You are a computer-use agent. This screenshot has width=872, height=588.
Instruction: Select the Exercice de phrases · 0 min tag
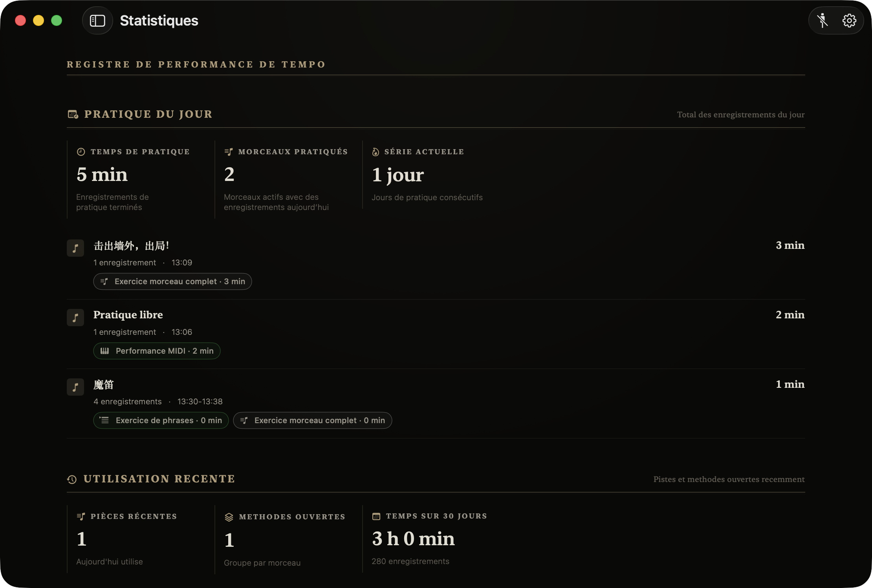(x=161, y=420)
